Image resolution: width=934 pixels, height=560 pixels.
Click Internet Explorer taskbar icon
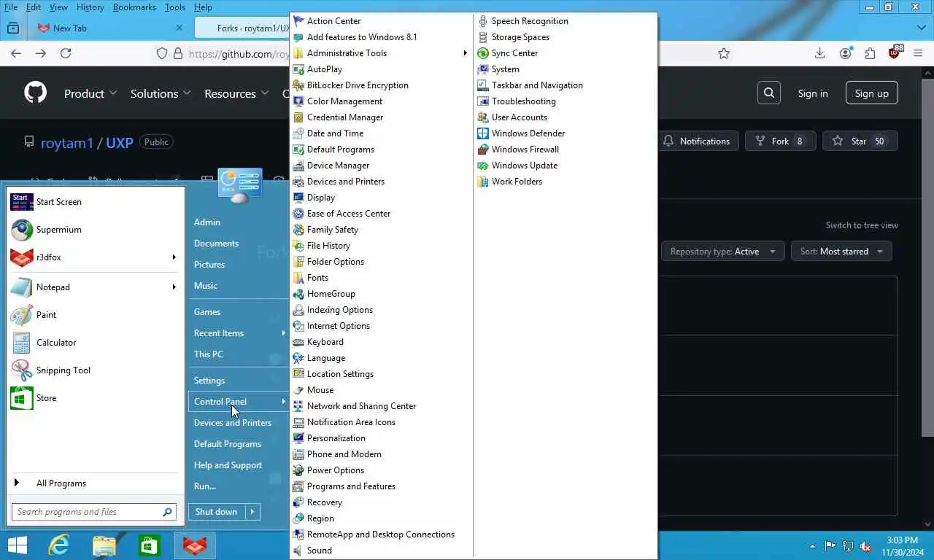point(59,545)
